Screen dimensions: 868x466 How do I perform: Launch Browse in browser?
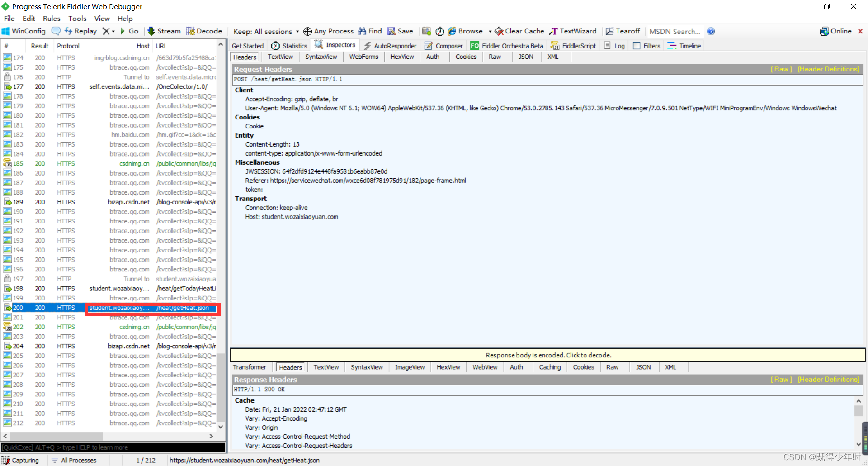click(x=465, y=31)
